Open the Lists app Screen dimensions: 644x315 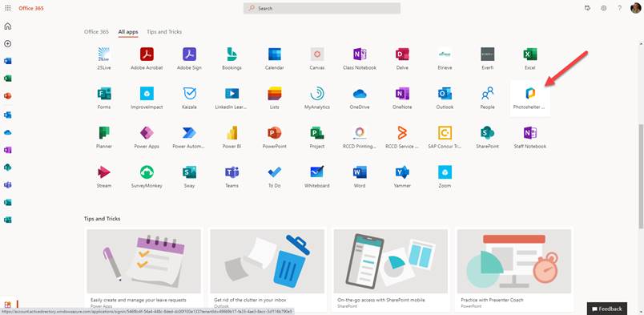pos(275,98)
